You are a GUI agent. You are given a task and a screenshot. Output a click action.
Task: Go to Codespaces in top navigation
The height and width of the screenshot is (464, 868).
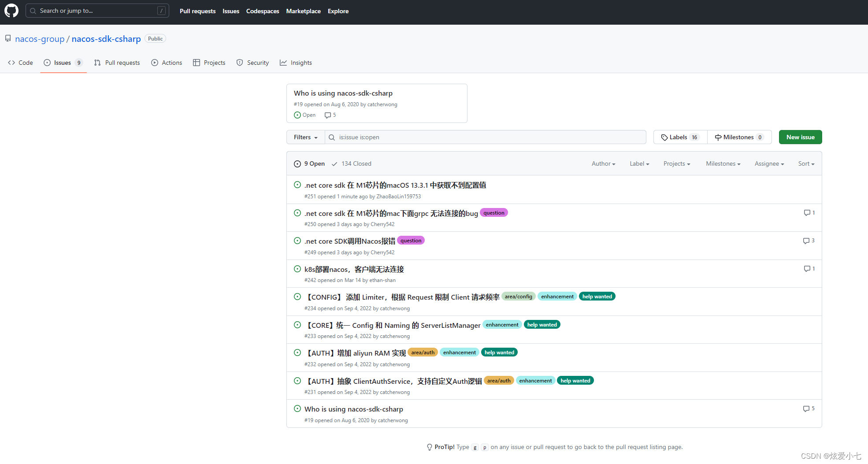(263, 11)
